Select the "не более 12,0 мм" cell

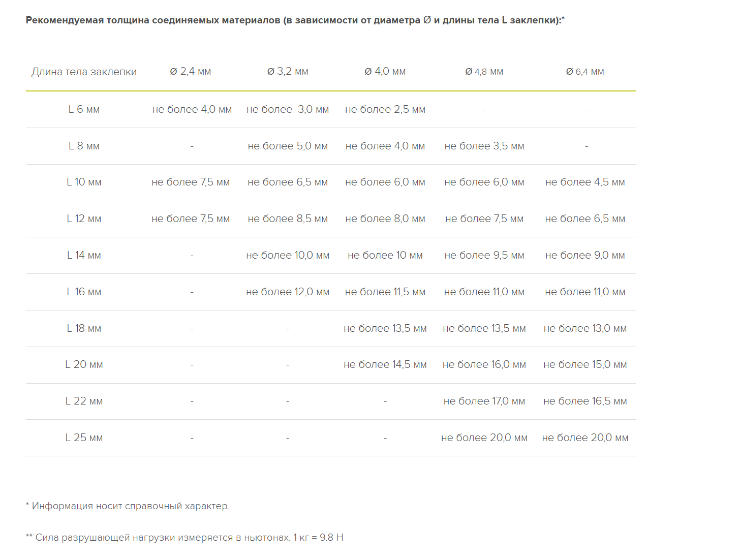click(288, 292)
